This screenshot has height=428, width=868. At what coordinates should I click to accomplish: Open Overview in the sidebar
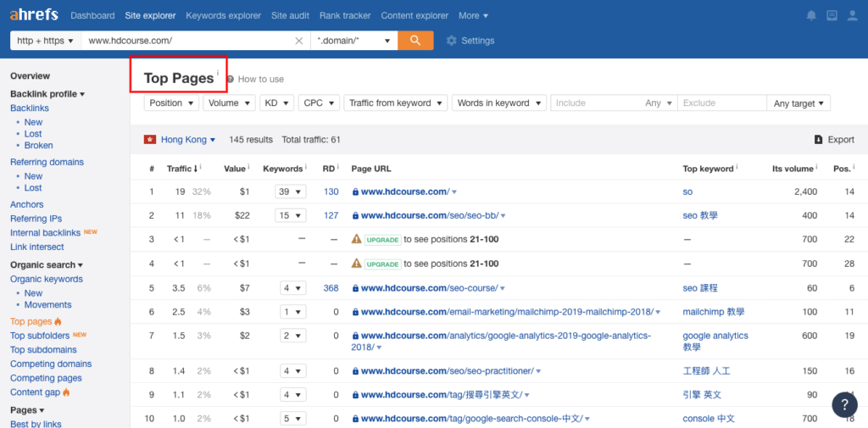[x=30, y=76]
